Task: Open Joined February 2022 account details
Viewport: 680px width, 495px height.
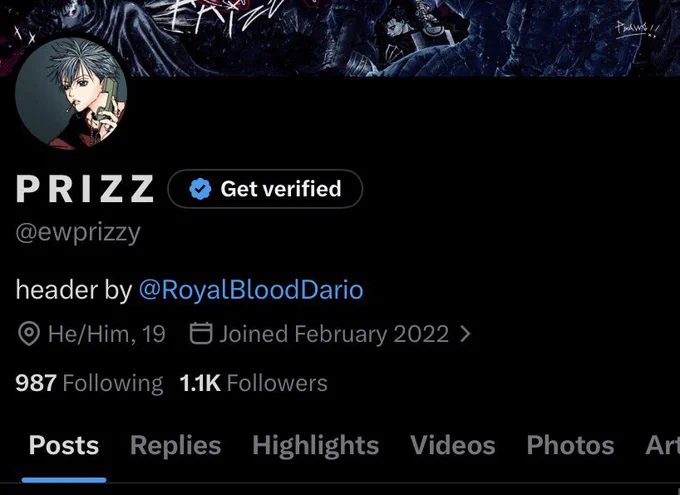Action: [x=334, y=334]
